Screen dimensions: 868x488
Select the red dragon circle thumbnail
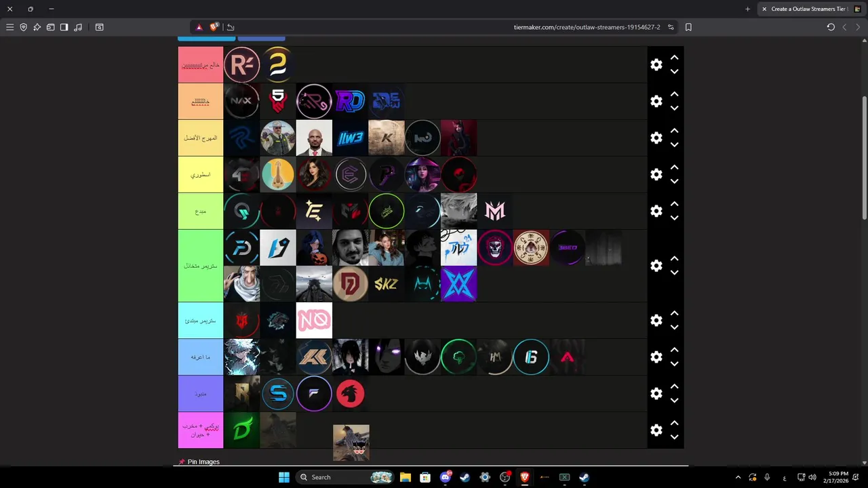[351, 394]
